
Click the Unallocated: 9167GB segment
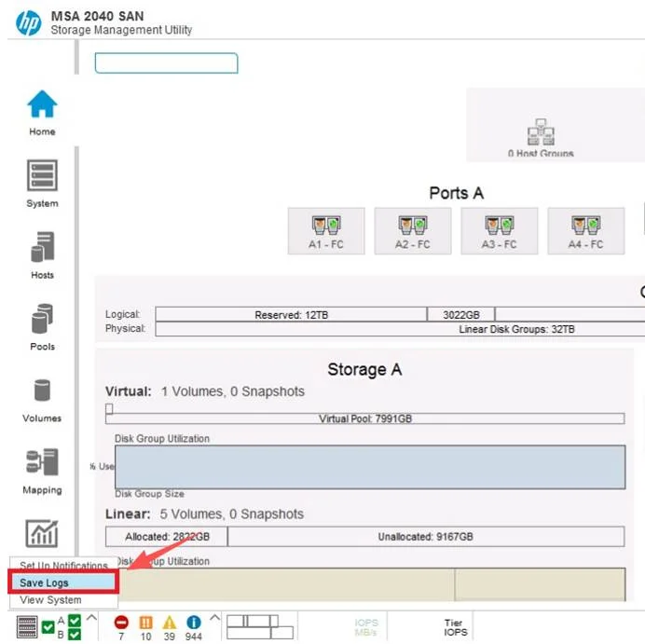[426, 536]
